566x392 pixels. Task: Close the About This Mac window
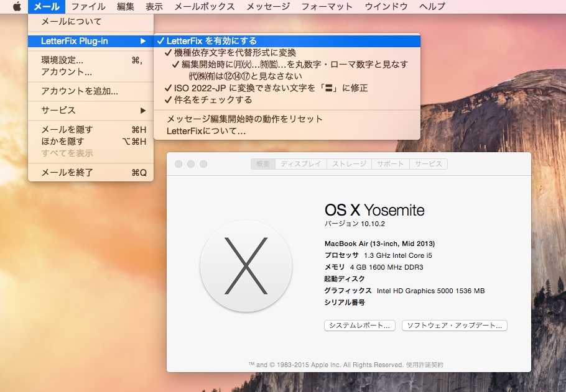179,164
